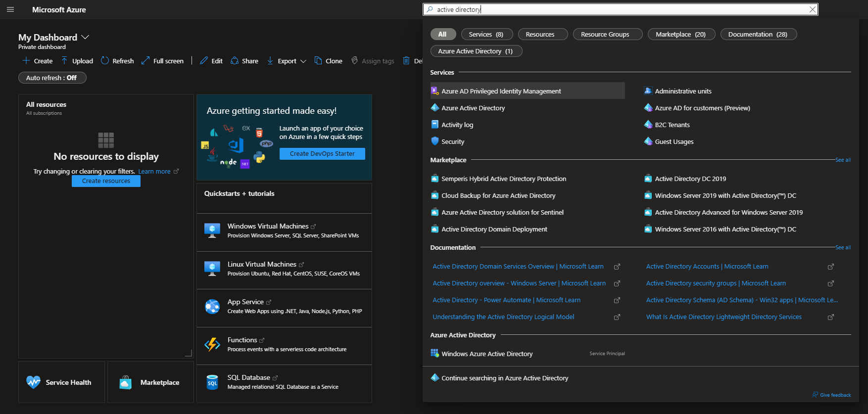
Task: Enter Full screen mode
Action: click(x=162, y=61)
